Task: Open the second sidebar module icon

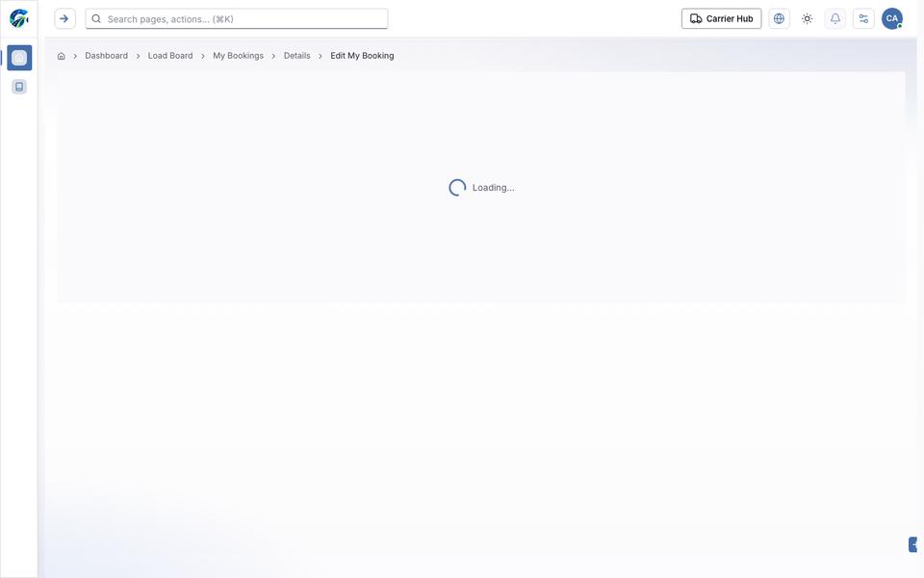Action: (19, 87)
